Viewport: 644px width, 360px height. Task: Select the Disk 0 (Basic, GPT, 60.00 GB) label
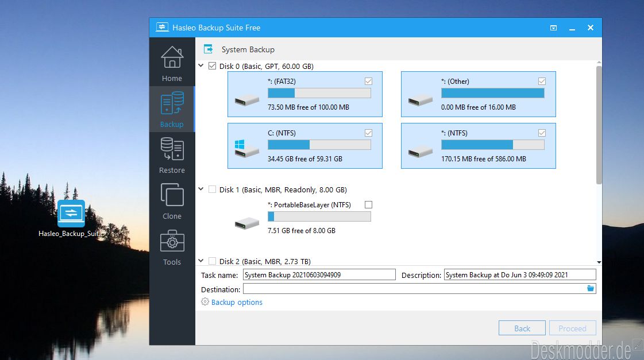(266, 66)
